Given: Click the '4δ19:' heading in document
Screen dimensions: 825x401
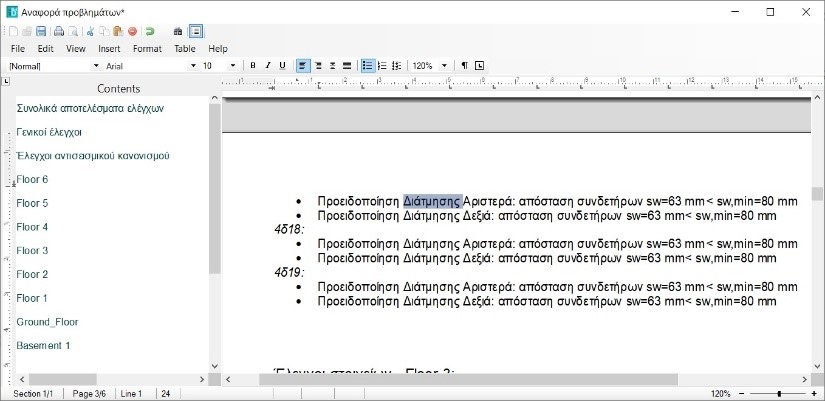Looking at the screenshot, I should tap(289, 273).
